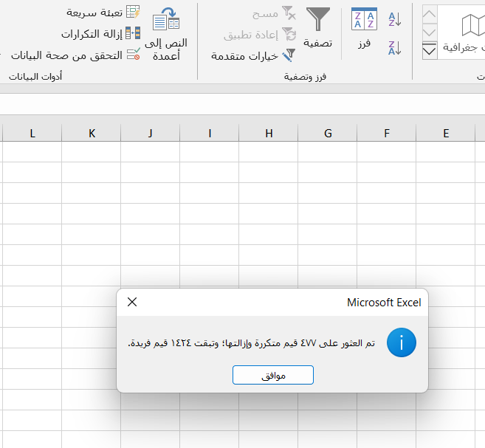This screenshot has width=485, height=448.
Task: Close the Microsoft Excel message dialog
Action: 132,302
